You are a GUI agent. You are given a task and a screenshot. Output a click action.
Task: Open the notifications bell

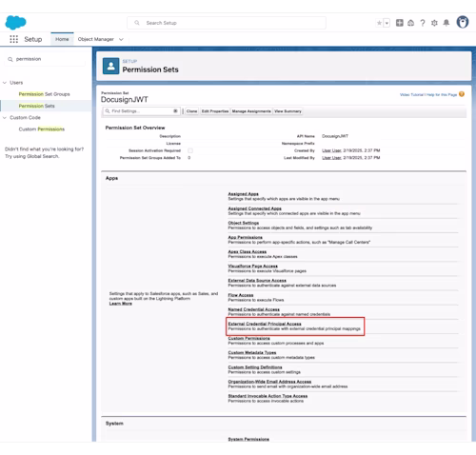tap(446, 23)
